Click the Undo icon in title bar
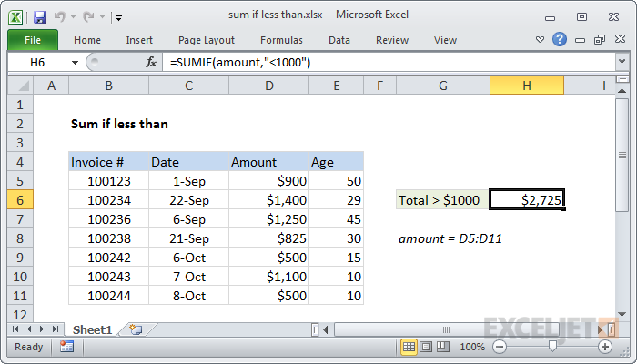 tap(62, 15)
